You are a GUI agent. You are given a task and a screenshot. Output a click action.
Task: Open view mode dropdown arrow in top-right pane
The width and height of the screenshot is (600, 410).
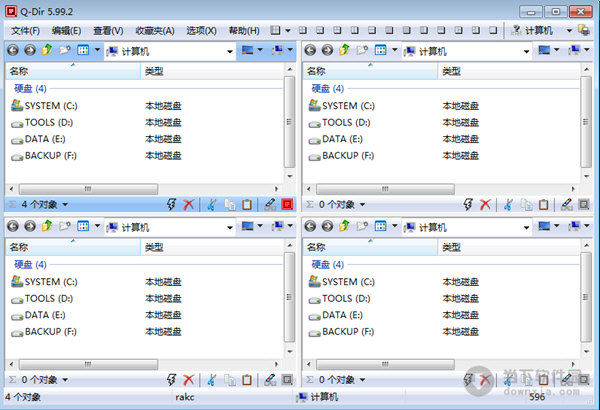(395, 50)
